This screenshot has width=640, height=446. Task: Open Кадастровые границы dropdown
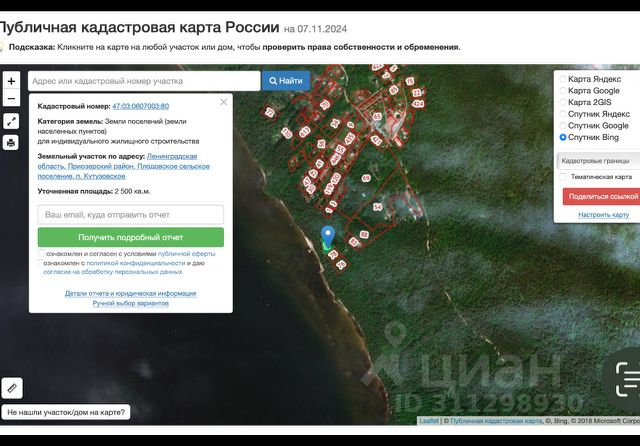click(598, 161)
